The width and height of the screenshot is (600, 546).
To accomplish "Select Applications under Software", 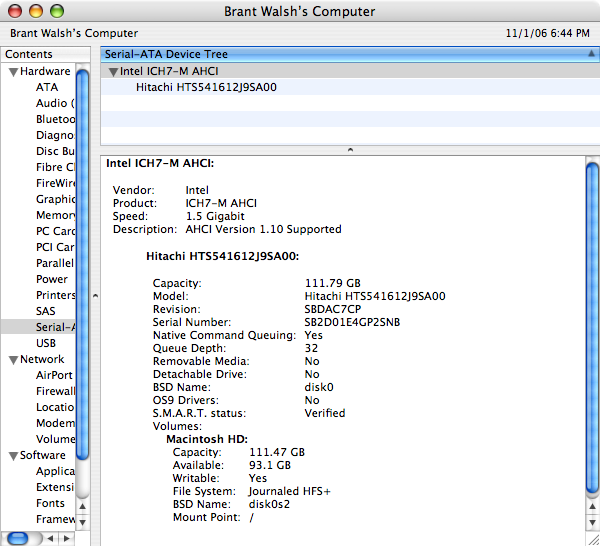I will click(x=55, y=471).
